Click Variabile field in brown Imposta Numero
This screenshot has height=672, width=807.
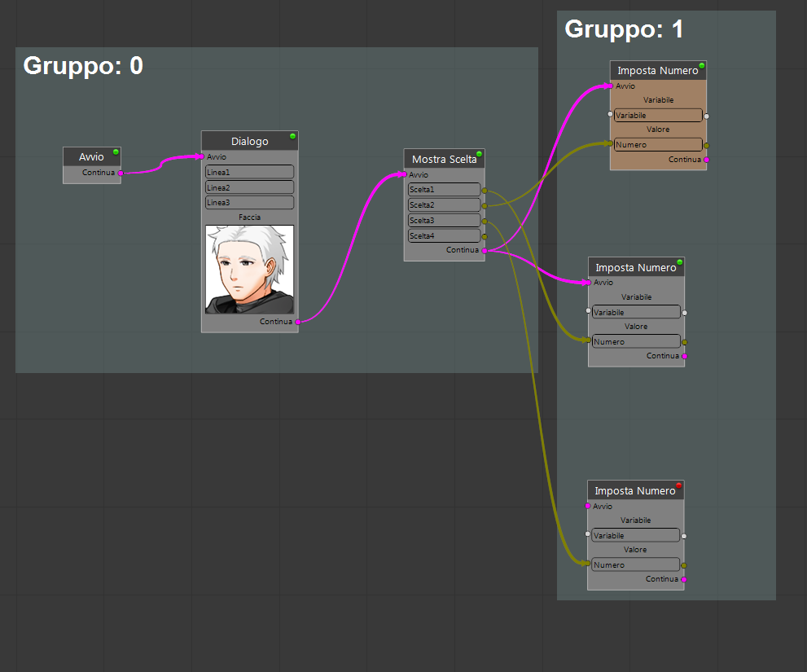tap(658, 116)
